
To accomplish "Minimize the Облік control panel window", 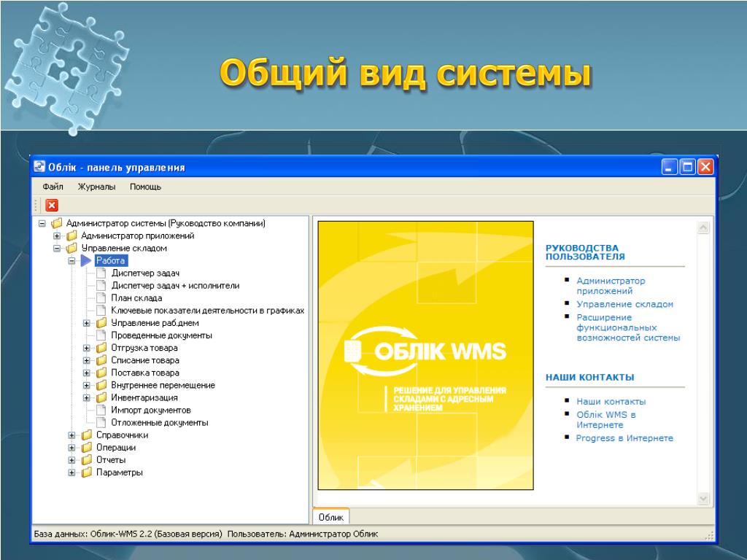I will 670,167.
